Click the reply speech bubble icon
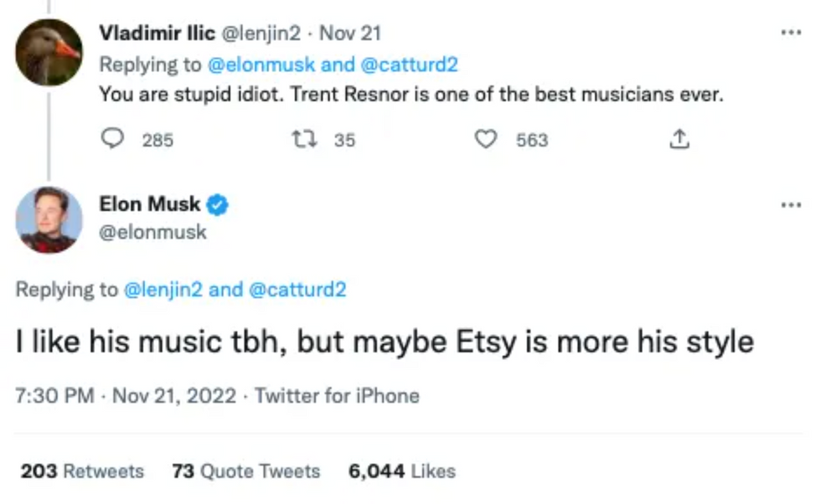 (x=113, y=140)
